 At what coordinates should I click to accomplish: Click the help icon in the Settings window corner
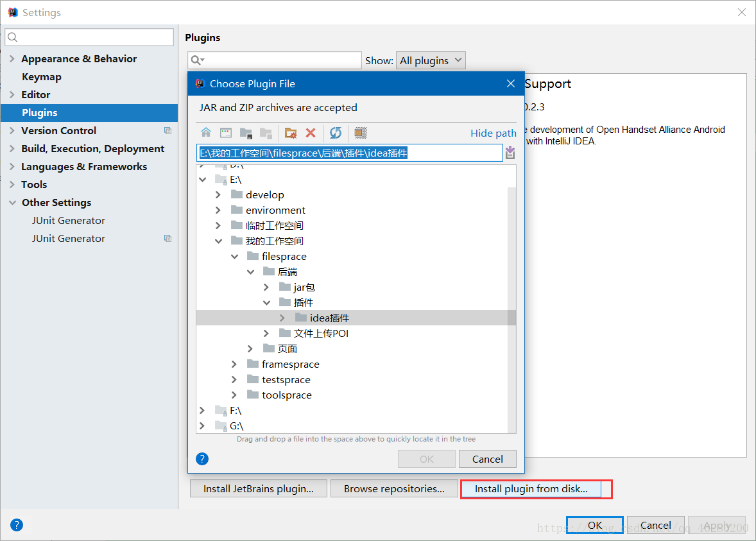(17, 525)
